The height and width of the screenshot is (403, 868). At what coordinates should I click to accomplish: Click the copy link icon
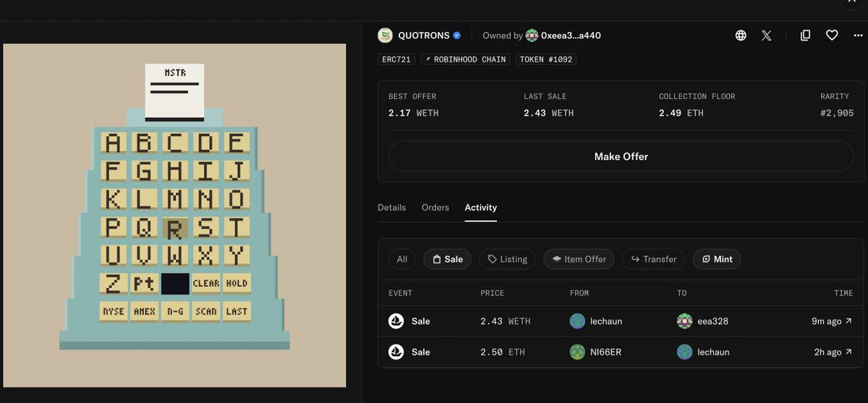click(x=805, y=35)
